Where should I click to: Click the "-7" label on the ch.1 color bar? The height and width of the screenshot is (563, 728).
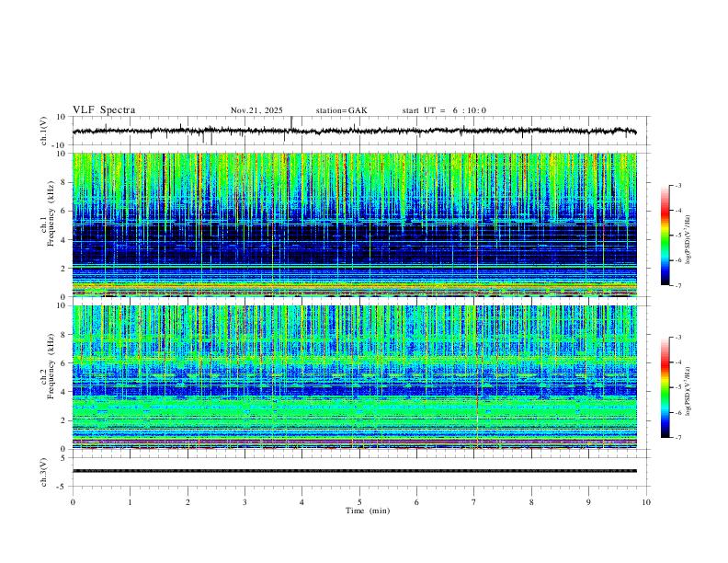pos(677,285)
